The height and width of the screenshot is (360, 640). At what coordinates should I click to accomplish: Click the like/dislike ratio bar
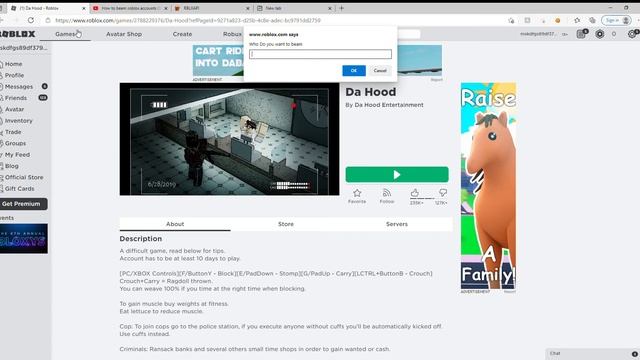429,199
